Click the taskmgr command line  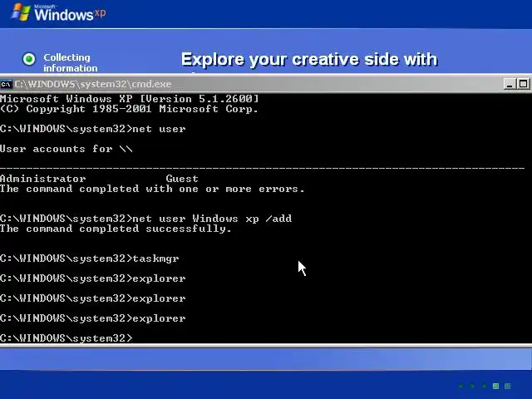pyautogui.click(x=90, y=259)
